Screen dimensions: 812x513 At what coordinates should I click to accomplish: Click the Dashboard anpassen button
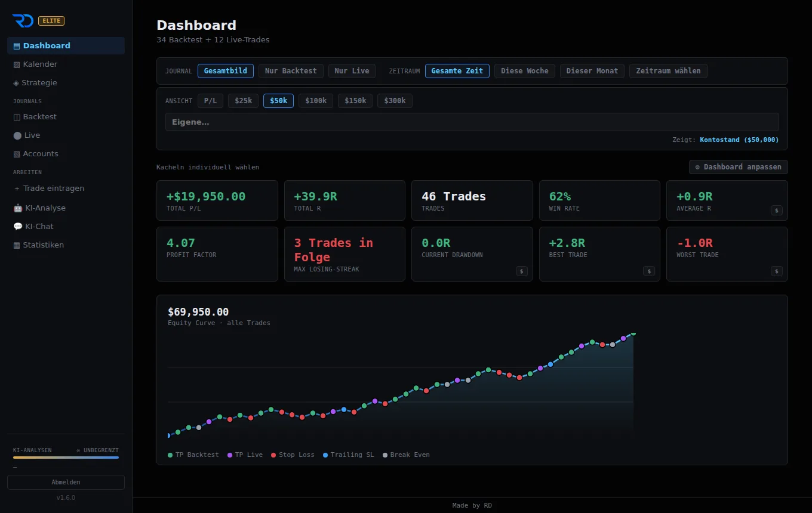pos(739,167)
